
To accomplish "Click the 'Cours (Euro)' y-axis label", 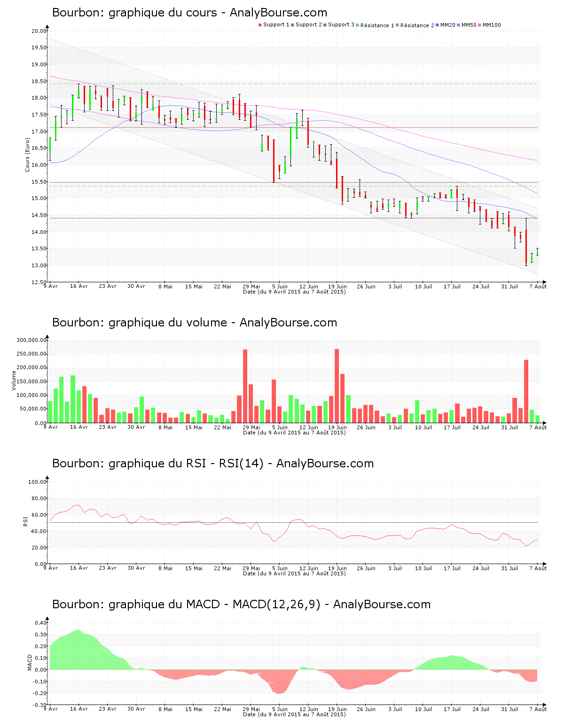I will coord(28,155).
